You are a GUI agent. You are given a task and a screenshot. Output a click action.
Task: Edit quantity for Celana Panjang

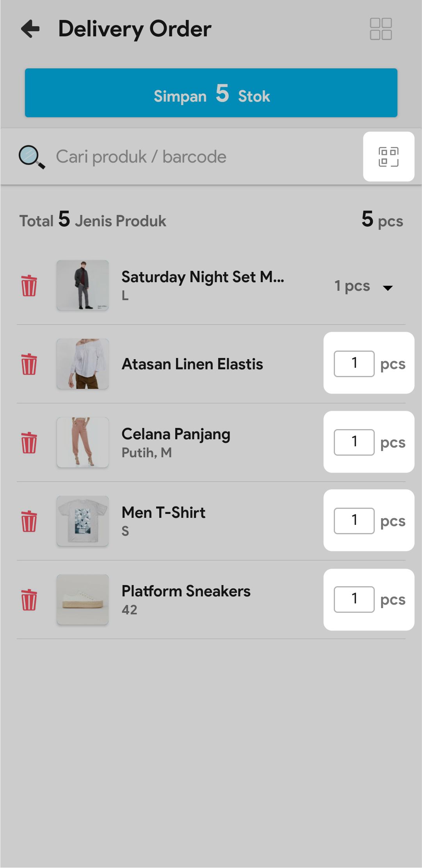click(354, 442)
